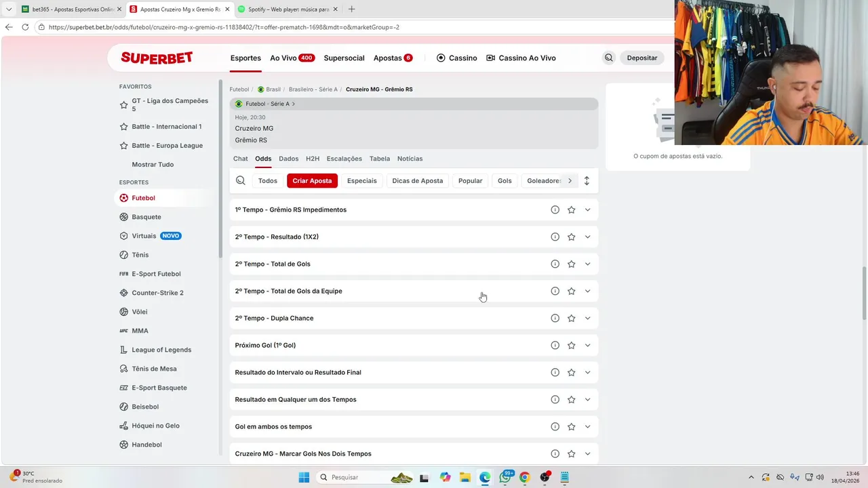Expand Resultado do Intervalo ou Resultado Final

587,372
